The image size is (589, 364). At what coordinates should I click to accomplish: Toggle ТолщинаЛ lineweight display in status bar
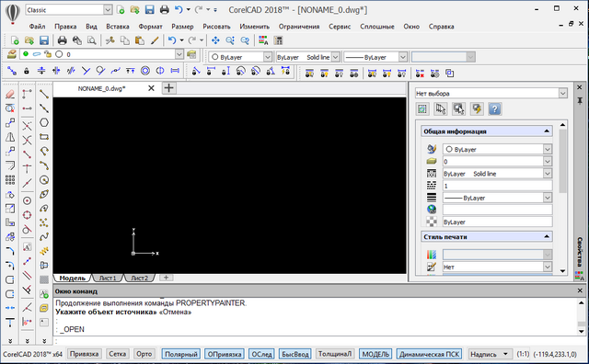pos(335,354)
